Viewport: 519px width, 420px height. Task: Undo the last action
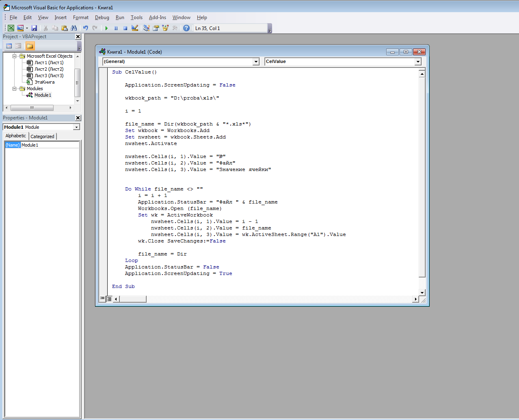pyautogui.click(x=85, y=28)
